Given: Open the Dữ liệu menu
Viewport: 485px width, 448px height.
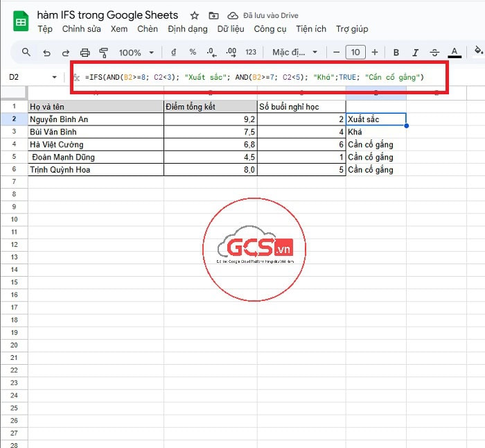Looking at the screenshot, I should coord(231,29).
